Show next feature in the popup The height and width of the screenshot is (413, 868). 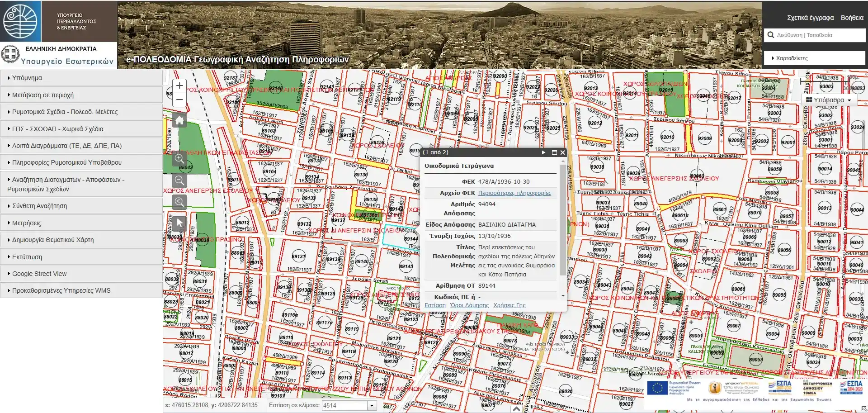(543, 152)
